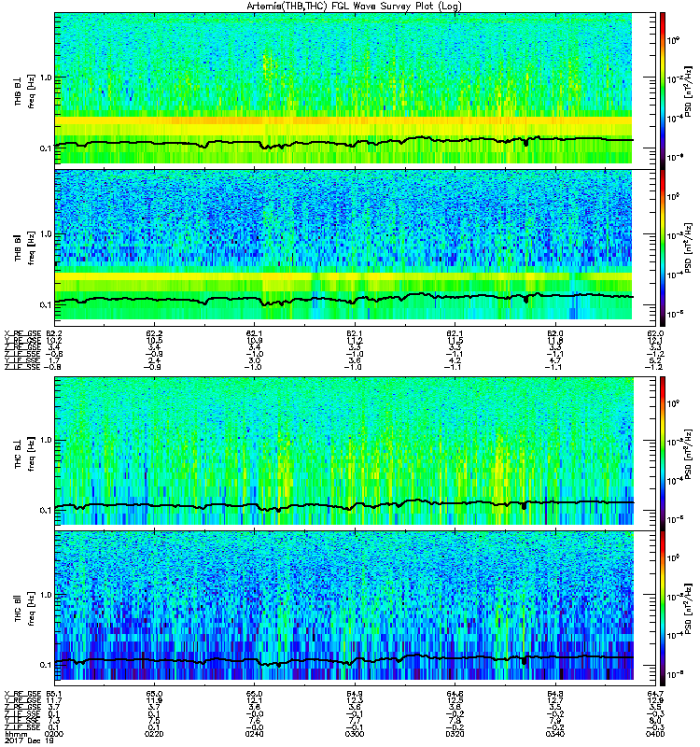
Task: Click the "hhmm" axis label
Action: [x=14, y=734]
